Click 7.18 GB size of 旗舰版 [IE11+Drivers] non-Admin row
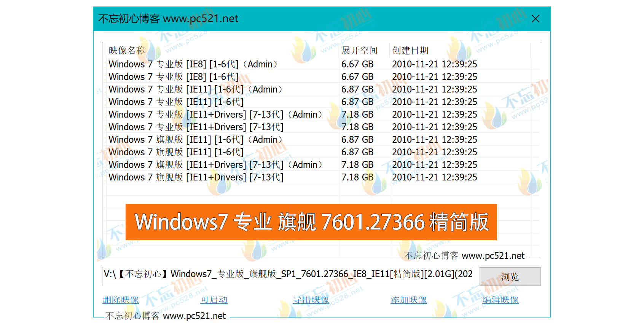Image resolution: width=644 pixels, height=335 pixels. click(357, 177)
